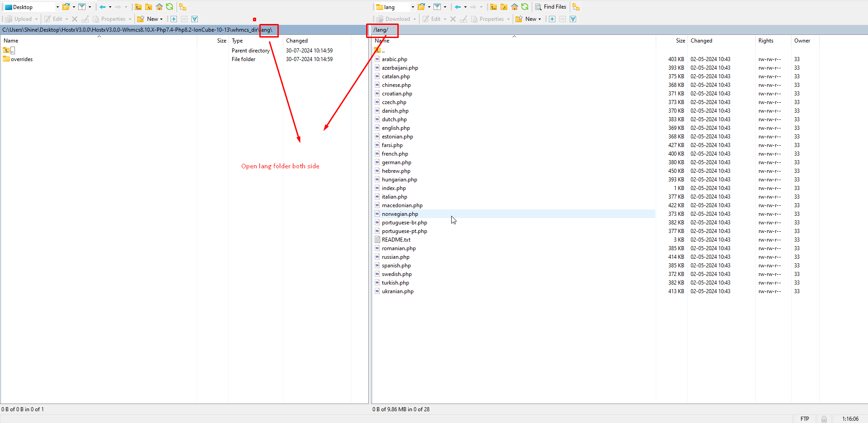The width and height of the screenshot is (868, 423).
Task: Click the local panel select-all icon
Action: click(195, 19)
